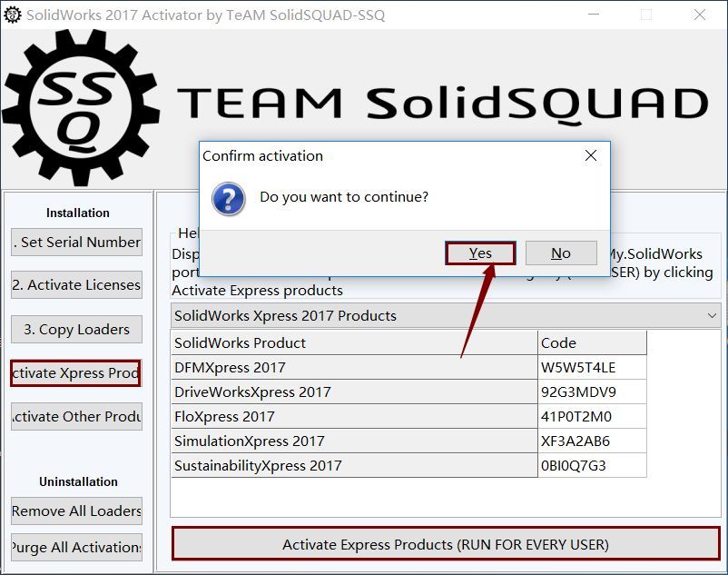The image size is (728, 575).
Task: Click the Code column header
Action: tap(588, 342)
